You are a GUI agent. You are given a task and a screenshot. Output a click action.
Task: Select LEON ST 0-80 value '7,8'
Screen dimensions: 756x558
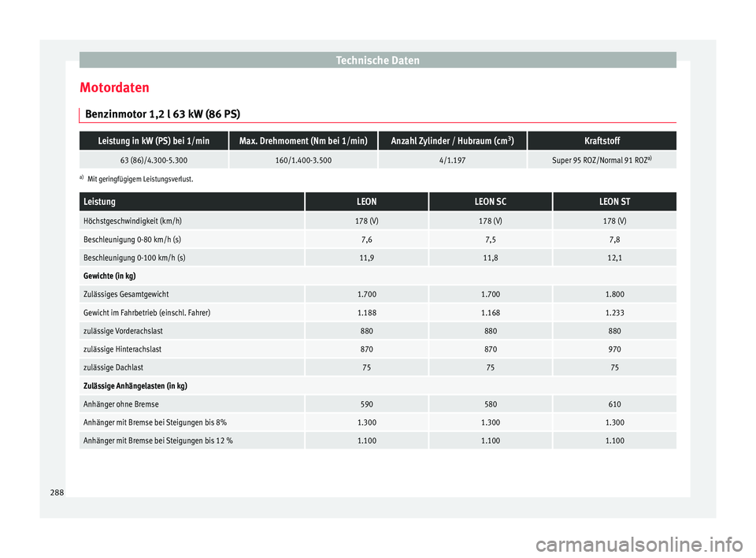point(614,240)
